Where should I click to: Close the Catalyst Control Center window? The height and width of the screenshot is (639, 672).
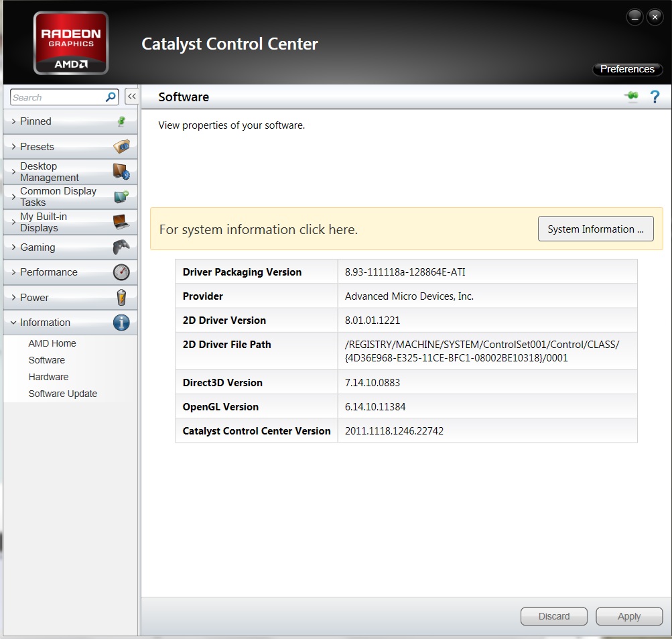pyautogui.click(x=655, y=17)
